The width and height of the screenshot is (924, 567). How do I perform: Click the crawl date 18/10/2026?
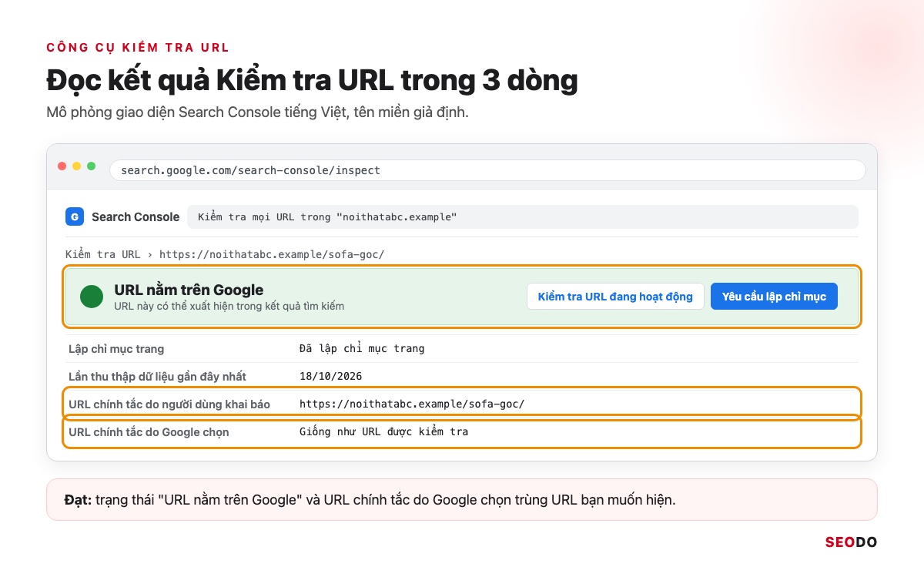330,376
